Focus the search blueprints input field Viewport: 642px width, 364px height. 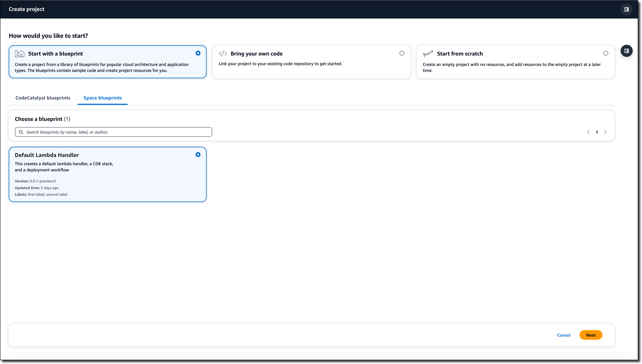pos(117,132)
